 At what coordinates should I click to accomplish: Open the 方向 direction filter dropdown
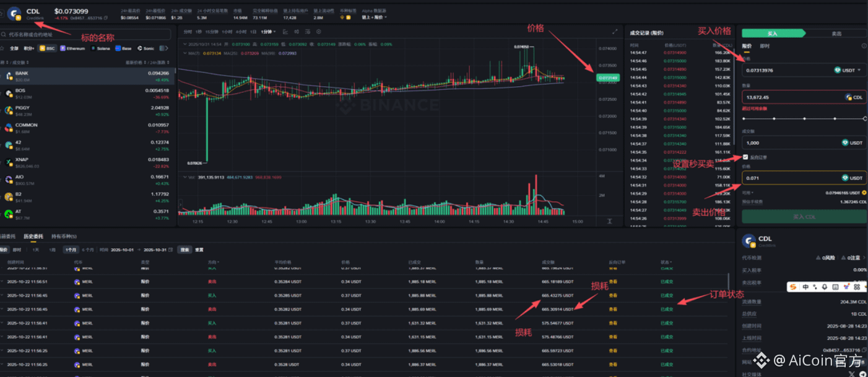click(x=212, y=262)
